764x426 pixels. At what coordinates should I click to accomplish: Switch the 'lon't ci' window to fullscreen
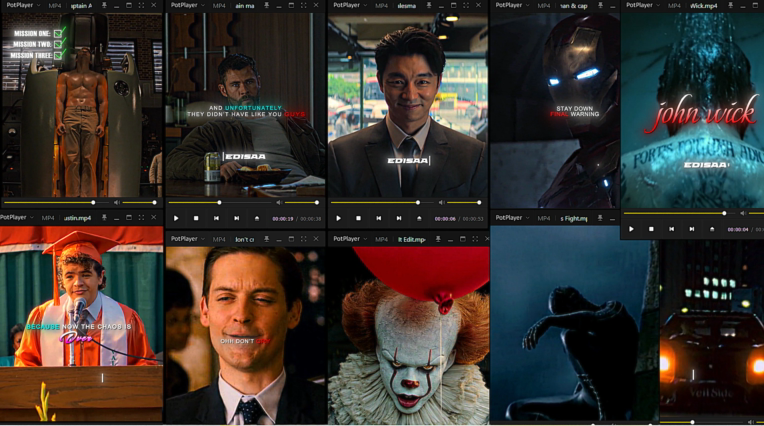click(304, 239)
